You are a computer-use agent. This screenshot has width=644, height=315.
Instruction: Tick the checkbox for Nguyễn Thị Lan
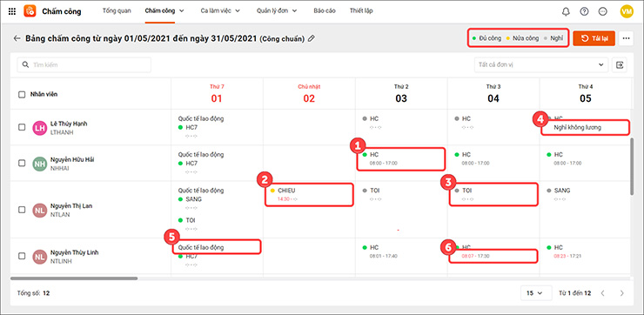pyautogui.click(x=22, y=210)
